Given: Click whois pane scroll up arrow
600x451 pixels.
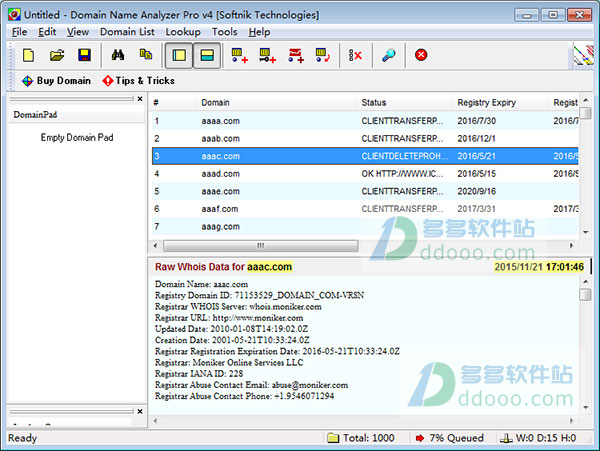Looking at the screenshot, I should tap(585, 282).
